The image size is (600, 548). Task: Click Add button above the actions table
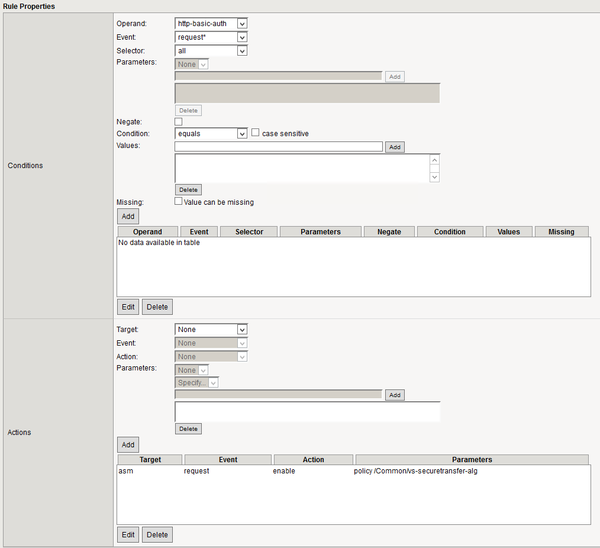tap(128, 444)
